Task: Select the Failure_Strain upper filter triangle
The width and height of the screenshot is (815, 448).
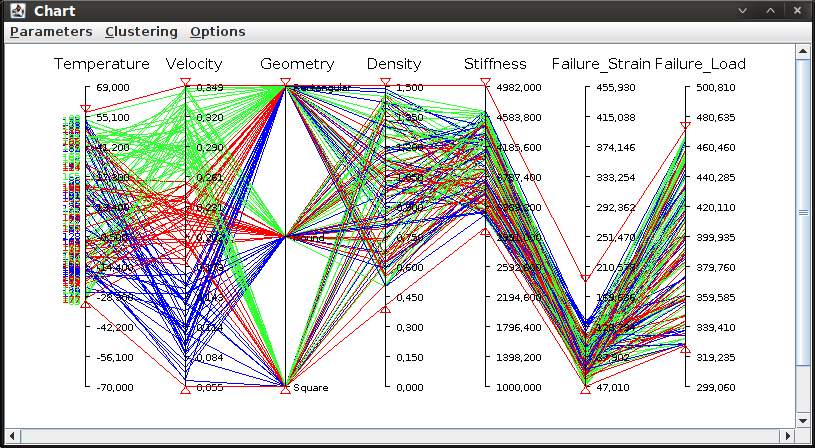Action: [585, 279]
